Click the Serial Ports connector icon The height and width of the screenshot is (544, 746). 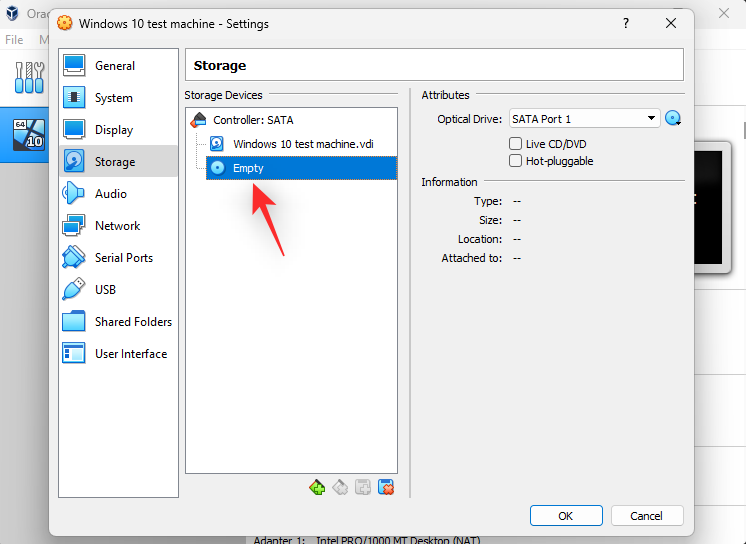74,257
